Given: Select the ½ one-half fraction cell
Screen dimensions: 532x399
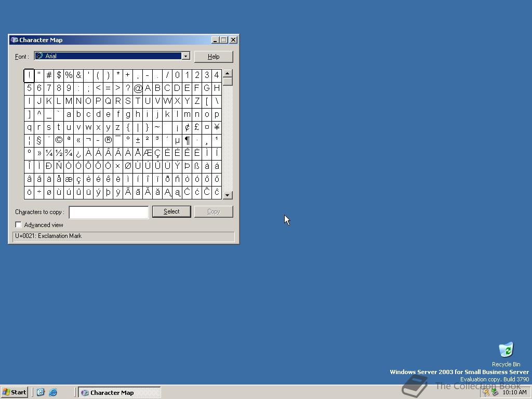Looking at the screenshot, I should click(59, 153).
